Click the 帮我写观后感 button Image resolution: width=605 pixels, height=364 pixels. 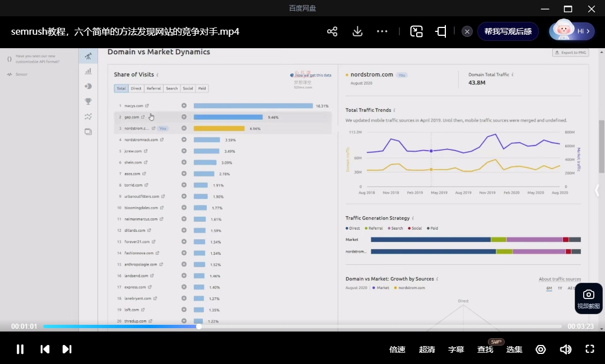pos(508,31)
